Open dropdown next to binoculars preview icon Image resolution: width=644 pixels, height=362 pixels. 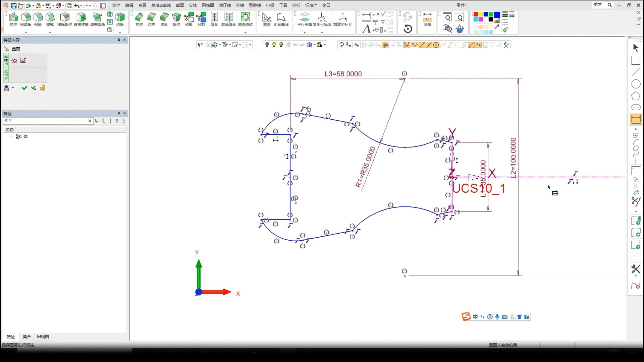[x=13, y=88]
